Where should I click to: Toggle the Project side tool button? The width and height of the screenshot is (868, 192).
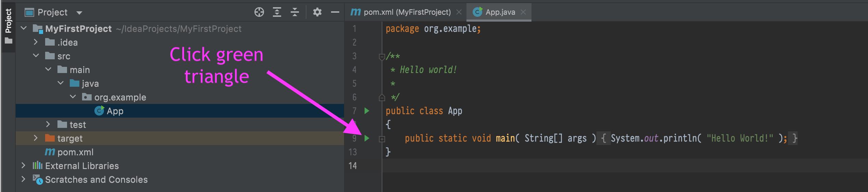[x=8, y=27]
